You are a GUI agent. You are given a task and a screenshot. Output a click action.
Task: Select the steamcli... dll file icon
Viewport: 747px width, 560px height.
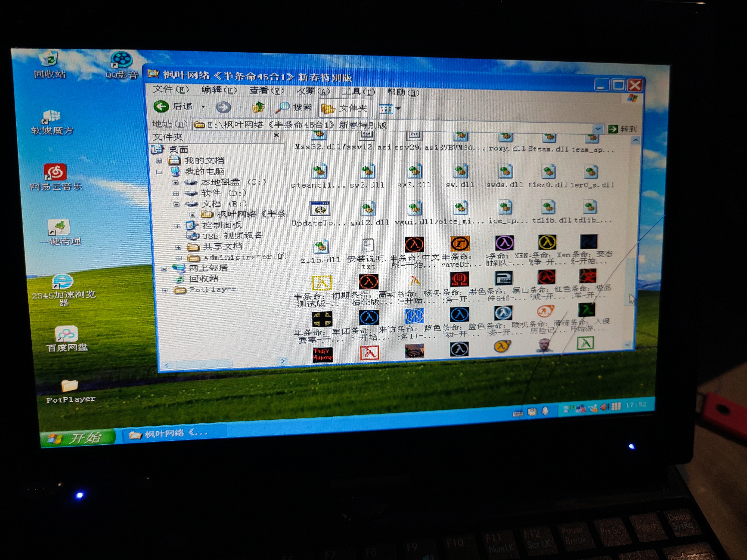point(319,172)
